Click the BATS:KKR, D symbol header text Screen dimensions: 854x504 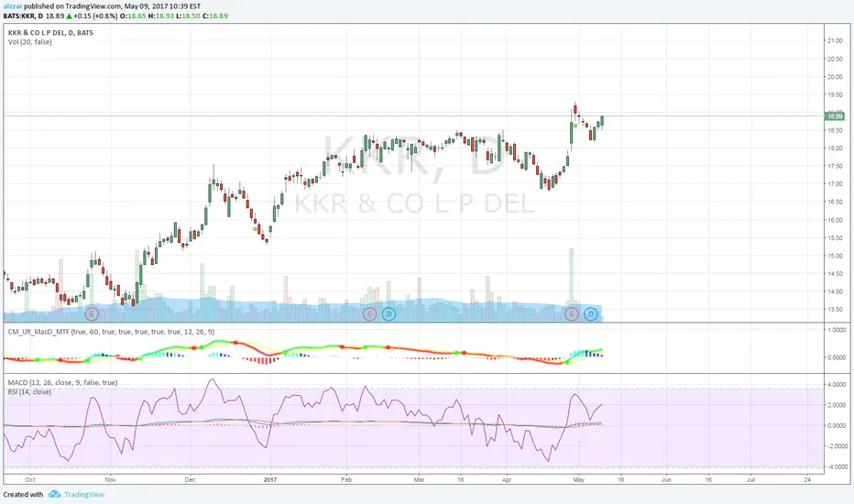[24, 16]
